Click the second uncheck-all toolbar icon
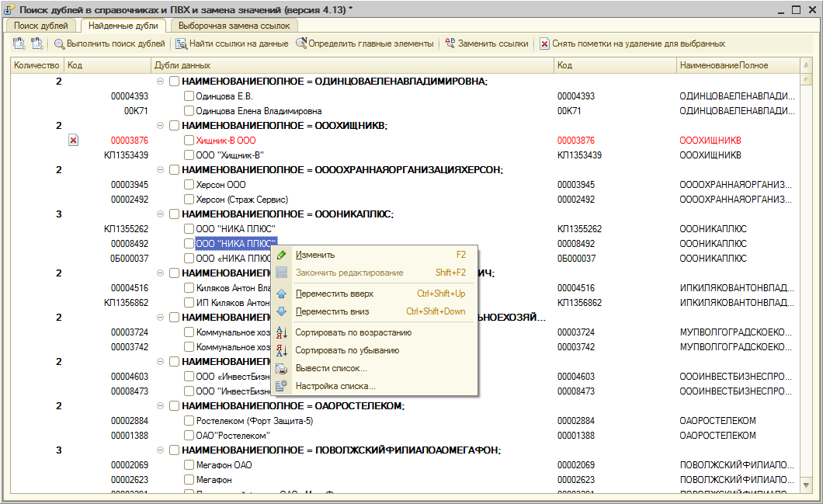 click(x=36, y=43)
